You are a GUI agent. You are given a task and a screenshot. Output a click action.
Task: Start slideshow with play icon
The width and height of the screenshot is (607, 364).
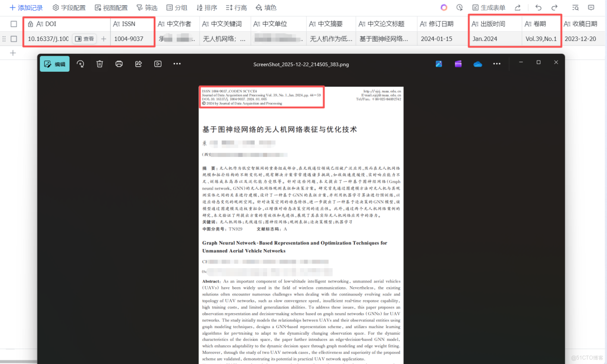point(157,64)
